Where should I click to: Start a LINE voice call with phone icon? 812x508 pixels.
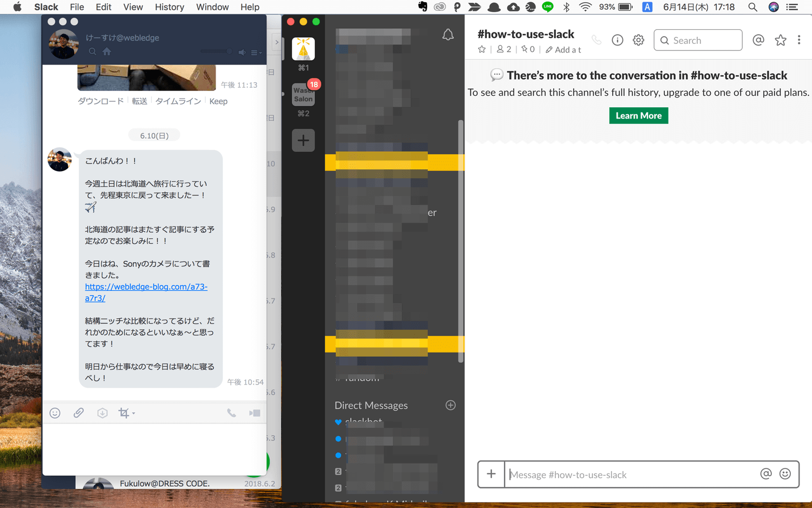(x=231, y=413)
